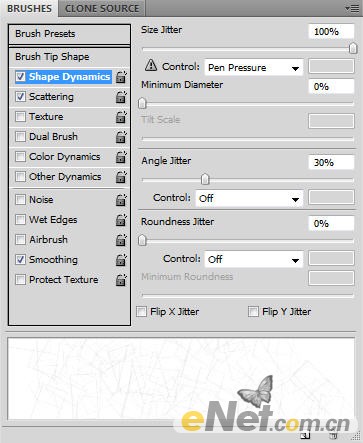
Task: Open the Brushes panel options menu icon
Action: pos(352,9)
